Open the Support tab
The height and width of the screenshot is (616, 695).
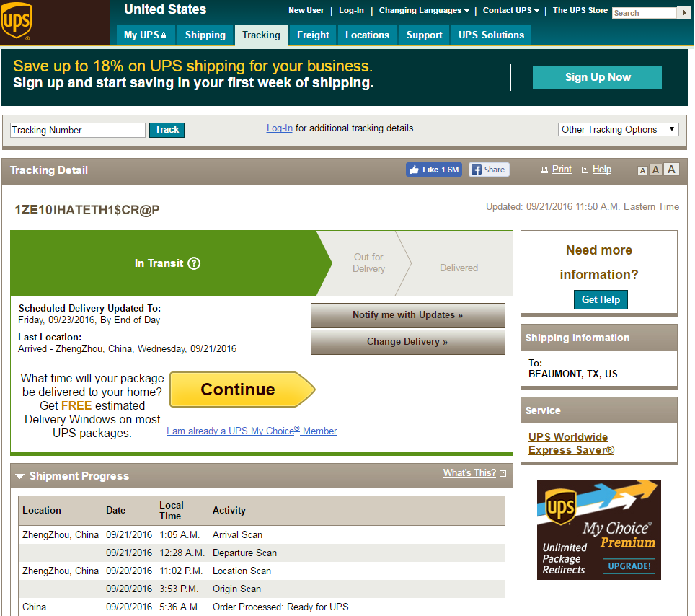(424, 35)
